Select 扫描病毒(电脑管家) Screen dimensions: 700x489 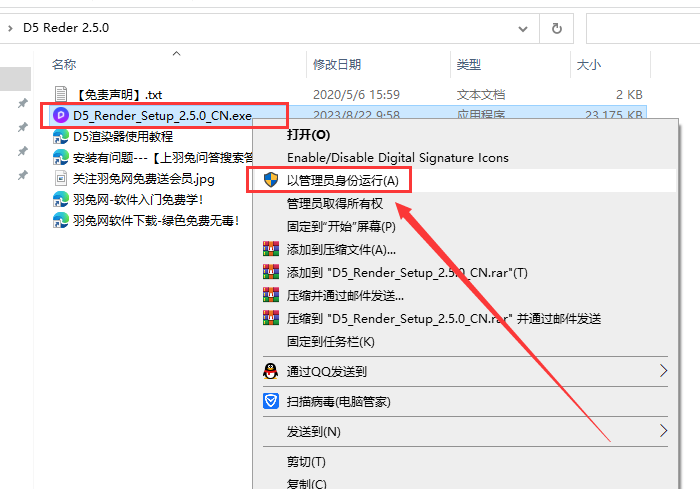339,401
